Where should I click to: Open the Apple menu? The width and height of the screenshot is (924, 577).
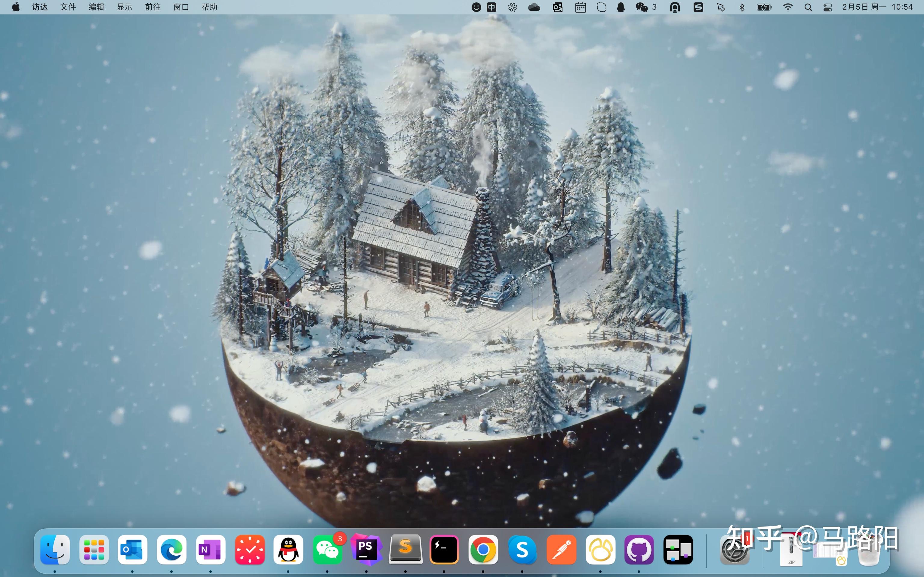point(16,7)
